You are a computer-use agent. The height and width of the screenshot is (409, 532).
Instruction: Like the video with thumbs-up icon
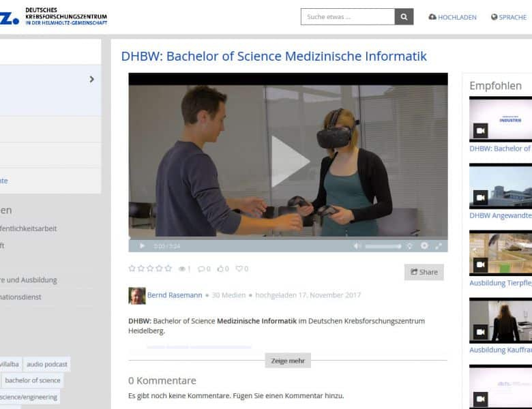220,269
